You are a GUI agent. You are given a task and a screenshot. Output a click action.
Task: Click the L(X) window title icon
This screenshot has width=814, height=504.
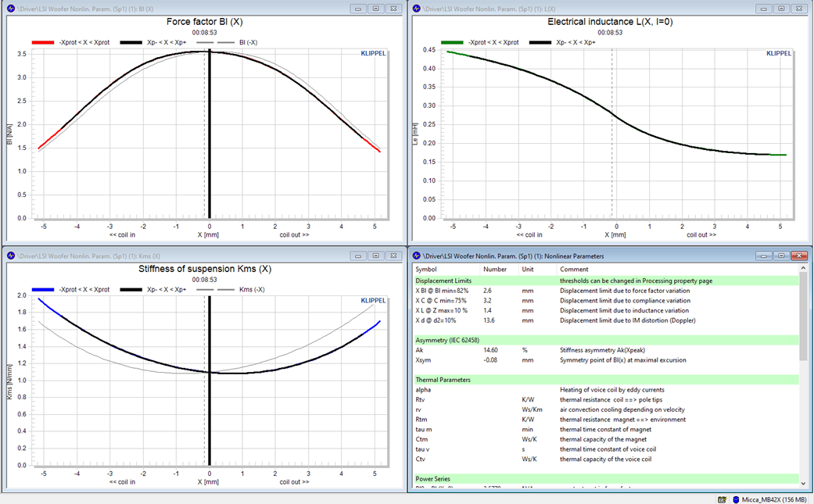(417, 9)
